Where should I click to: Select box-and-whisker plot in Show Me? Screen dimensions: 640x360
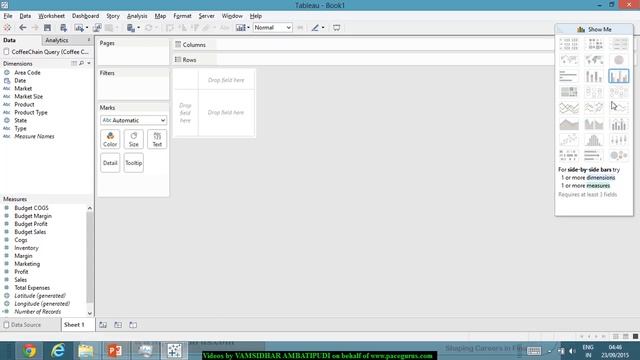[619, 140]
